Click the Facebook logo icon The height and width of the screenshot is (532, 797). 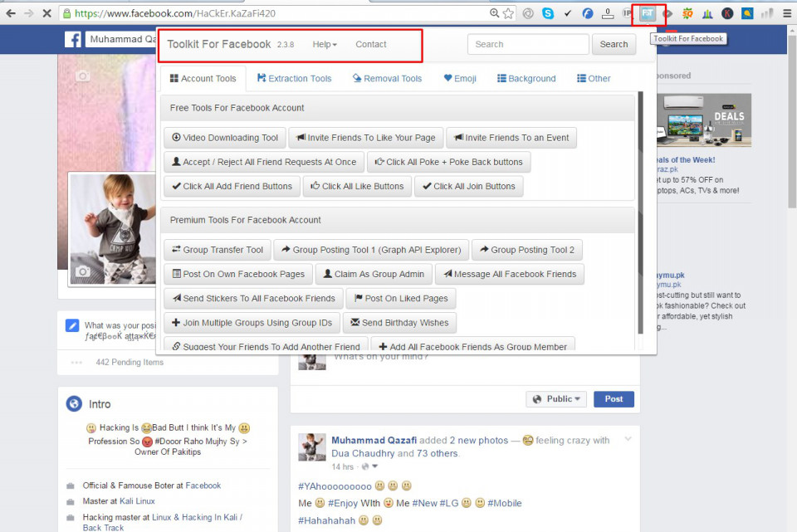[x=73, y=39]
